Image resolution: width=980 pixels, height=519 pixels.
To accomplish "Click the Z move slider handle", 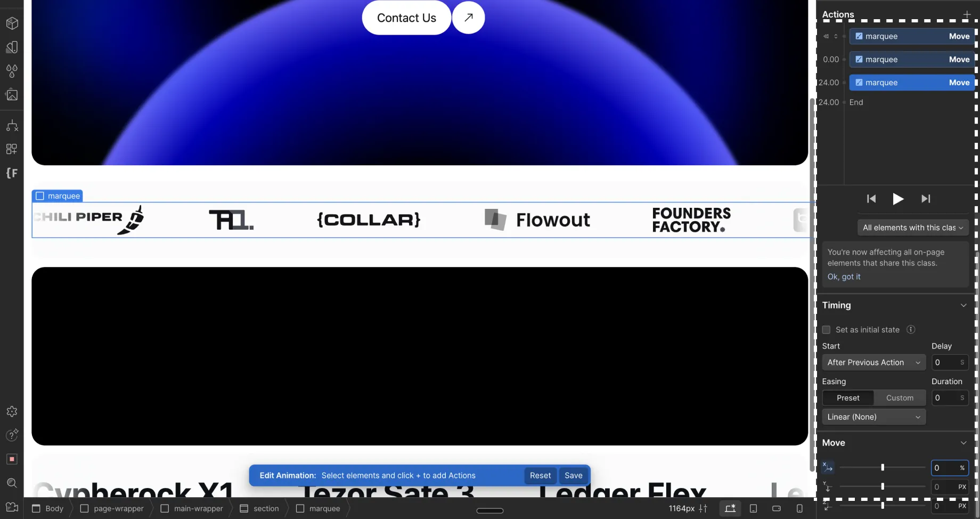I will pos(883,506).
